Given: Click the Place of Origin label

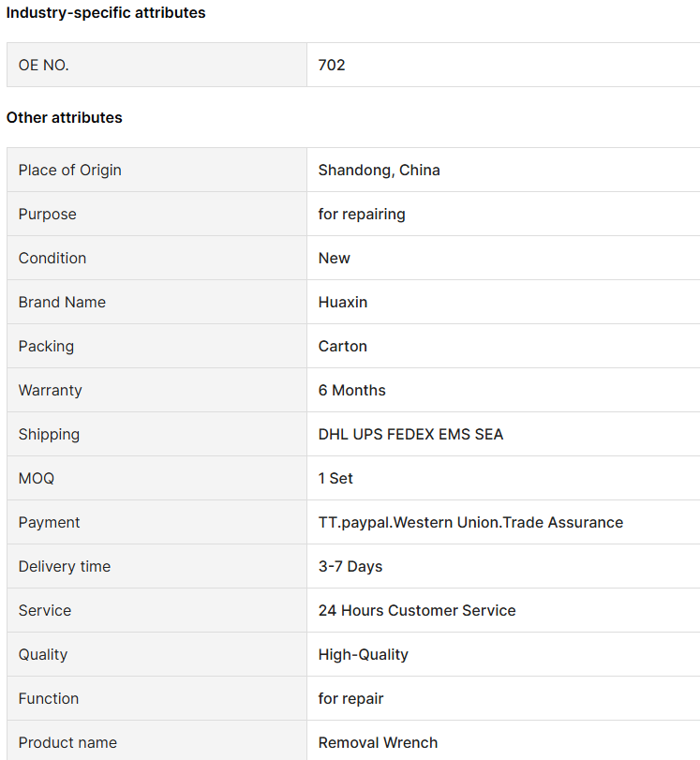Looking at the screenshot, I should (x=69, y=171).
